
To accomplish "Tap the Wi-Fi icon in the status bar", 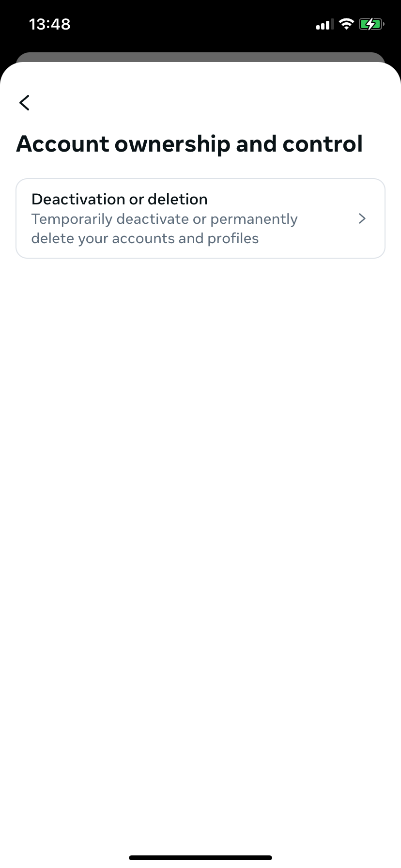I will pyautogui.click(x=346, y=24).
